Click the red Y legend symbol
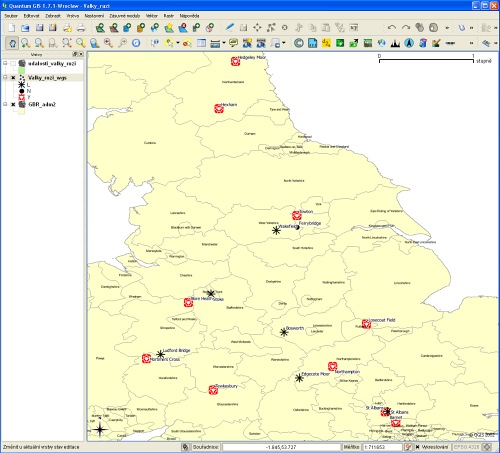Screen dimensions: 500x453 tap(22, 97)
